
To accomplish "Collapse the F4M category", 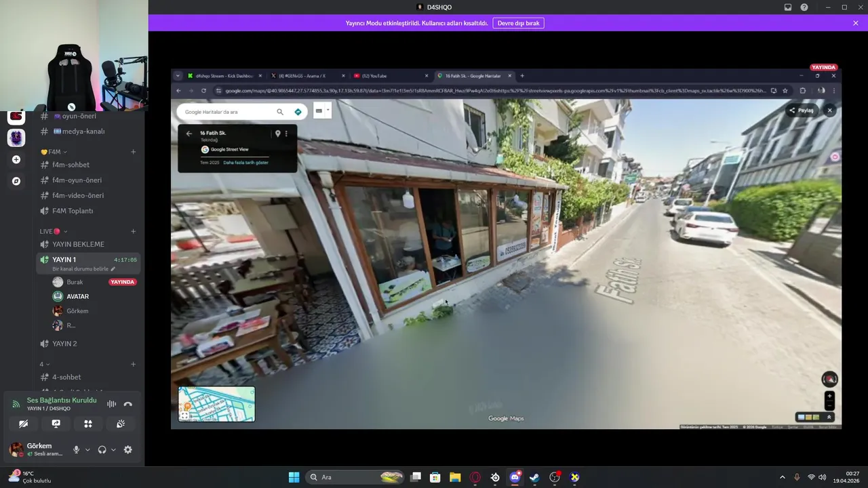I will pyautogui.click(x=53, y=152).
